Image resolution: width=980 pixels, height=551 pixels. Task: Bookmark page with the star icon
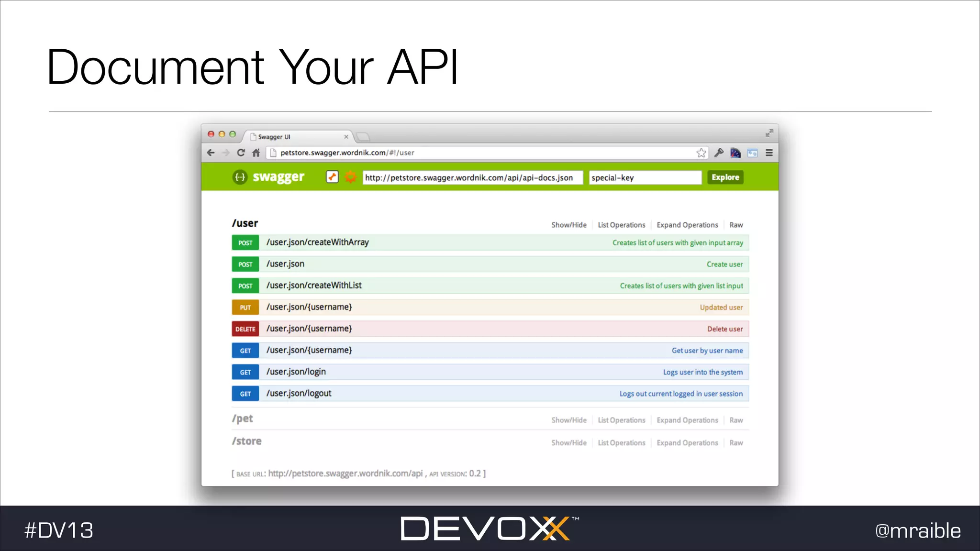[701, 153]
